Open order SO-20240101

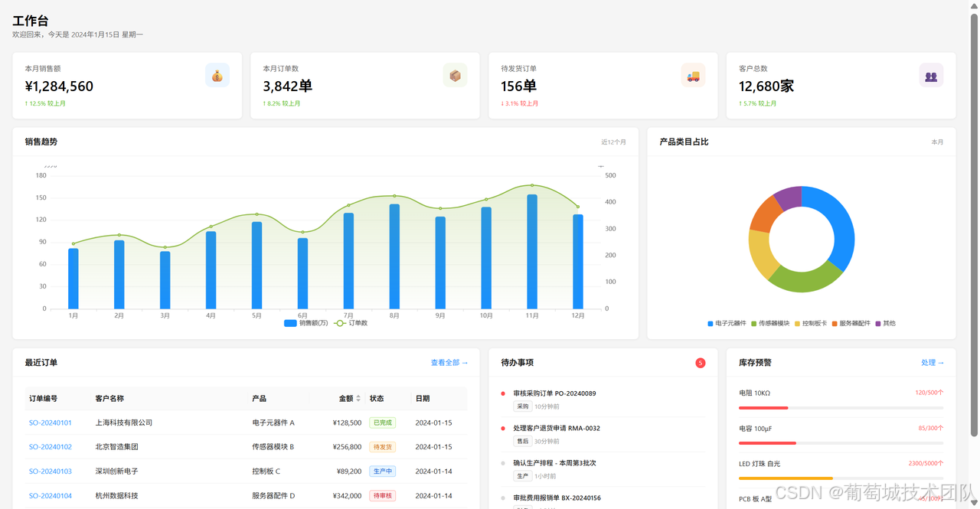[51, 423]
